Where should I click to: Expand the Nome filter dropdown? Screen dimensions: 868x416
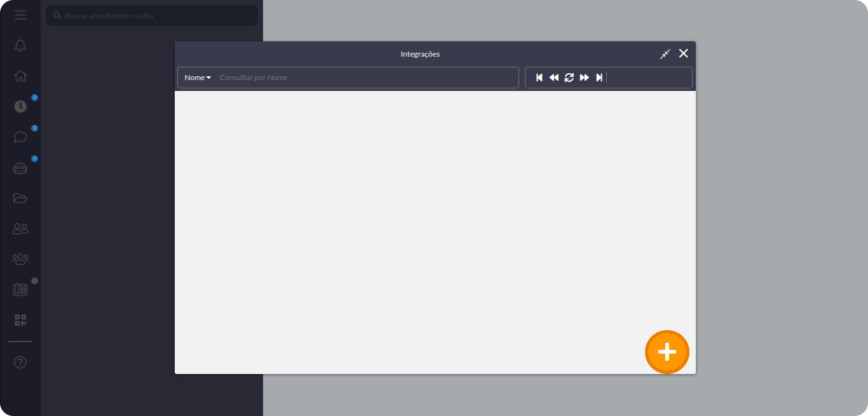pyautogui.click(x=198, y=78)
